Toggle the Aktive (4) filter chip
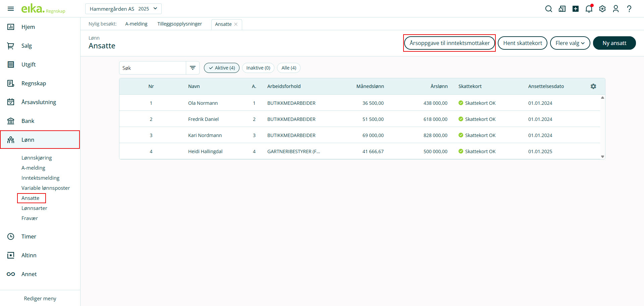Image resolution: width=644 pixels, height=306 pixels. click(221, 68)
